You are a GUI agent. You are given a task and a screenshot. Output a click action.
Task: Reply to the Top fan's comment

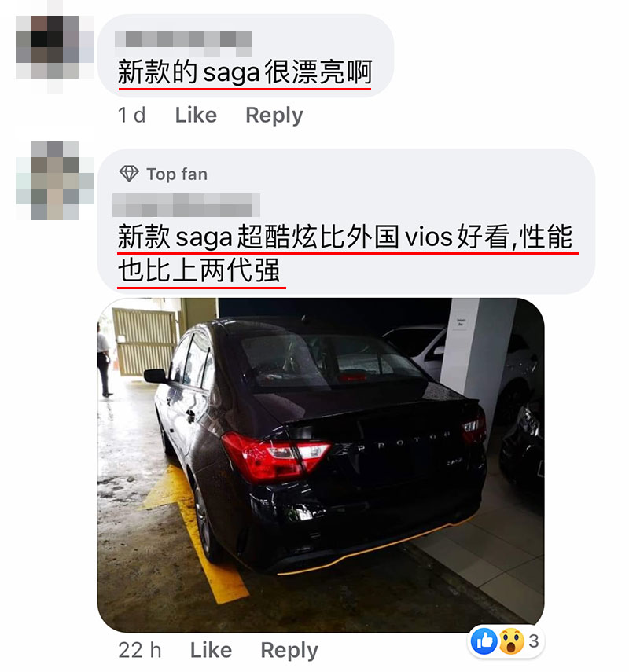[x=289, y=651]
